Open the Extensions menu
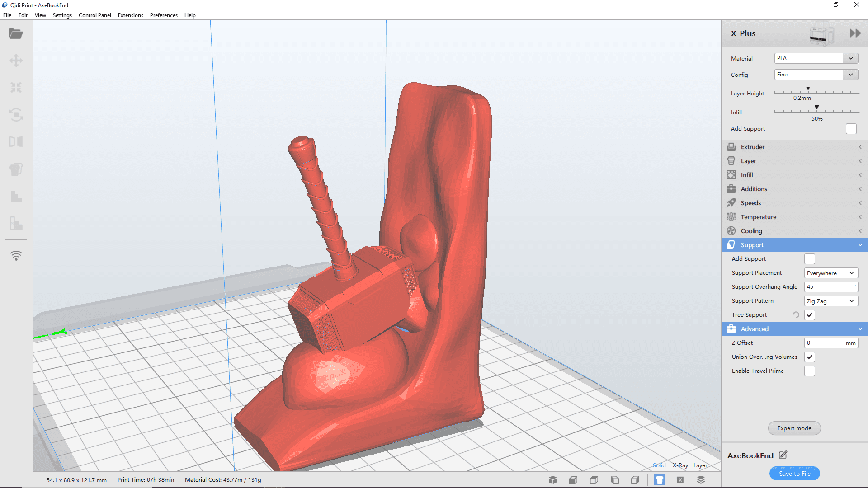Screen dimensions: 868x488 click(x=131, y=15)
